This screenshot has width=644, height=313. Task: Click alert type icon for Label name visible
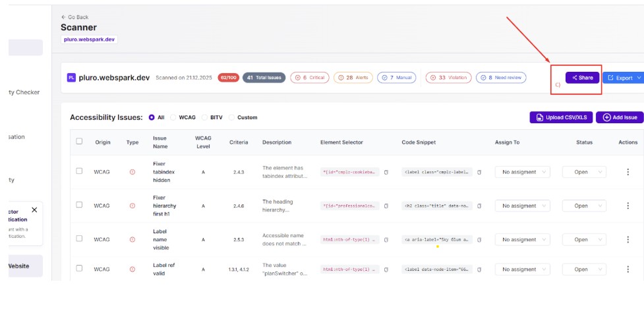pyautogui.click(x=132, y=239)
